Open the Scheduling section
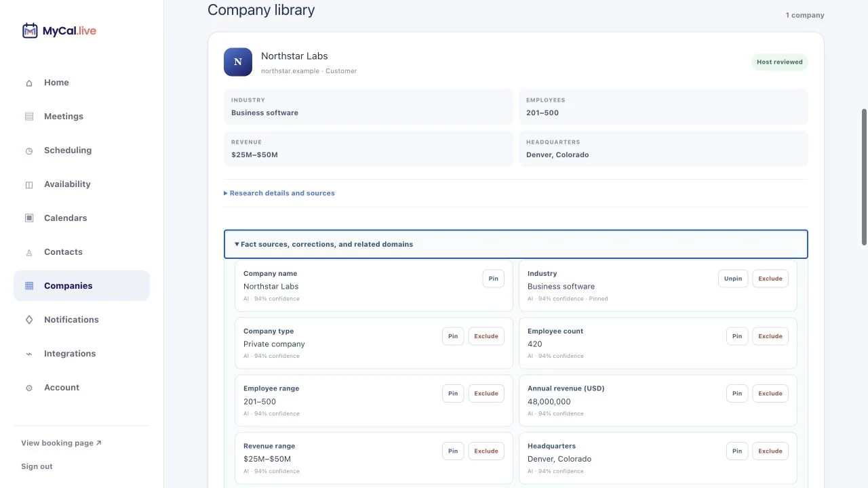The width and height of the screenshot is (868, 488). pyautogui.click(x=81, y=150)
